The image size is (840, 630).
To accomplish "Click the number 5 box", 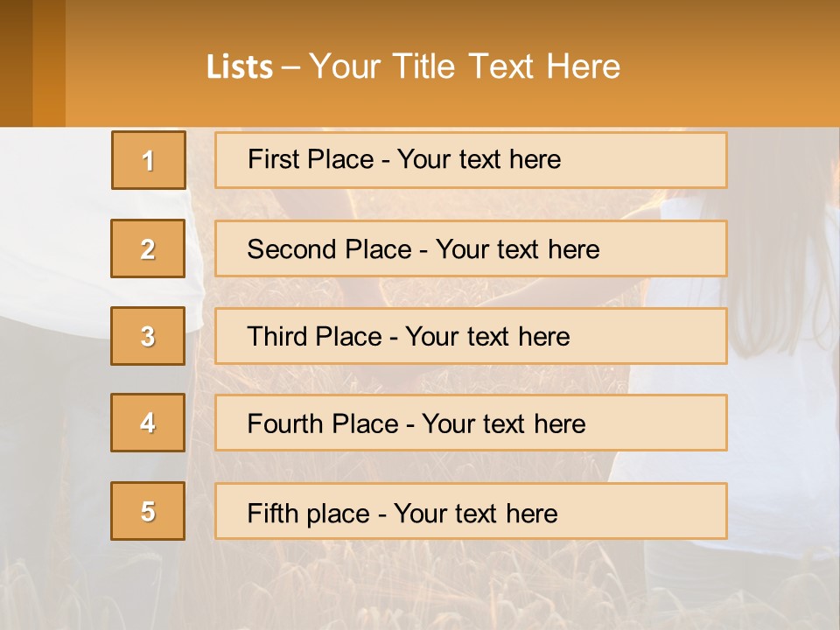I will (x=148, y=511).
